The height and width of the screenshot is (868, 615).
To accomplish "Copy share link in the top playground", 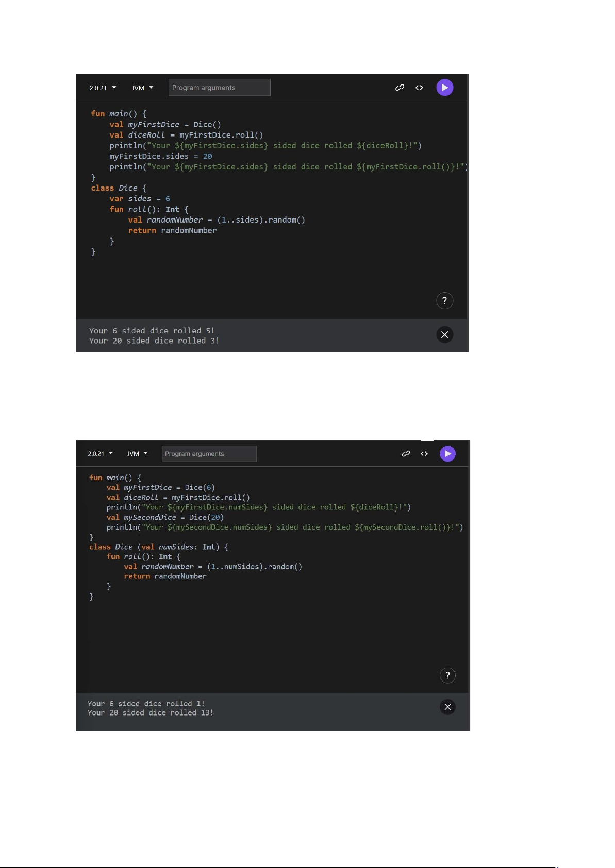I will pos(400,88).
